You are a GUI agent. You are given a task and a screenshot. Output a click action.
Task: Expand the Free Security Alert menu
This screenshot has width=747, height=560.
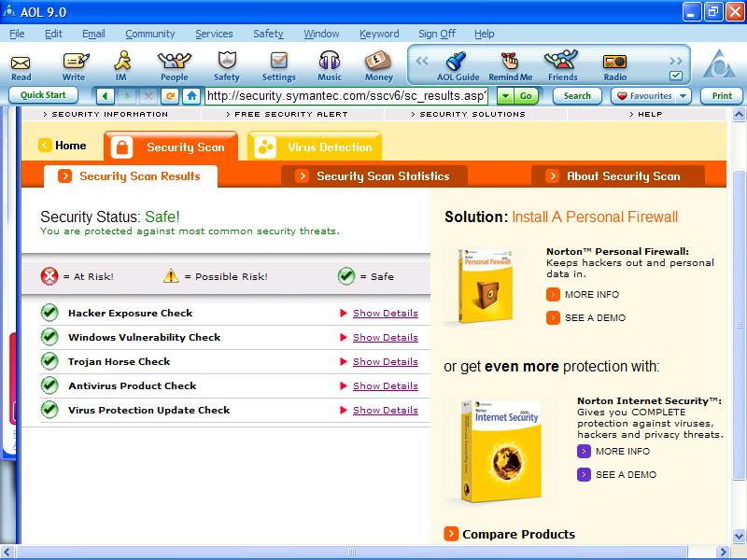(288, 114)
